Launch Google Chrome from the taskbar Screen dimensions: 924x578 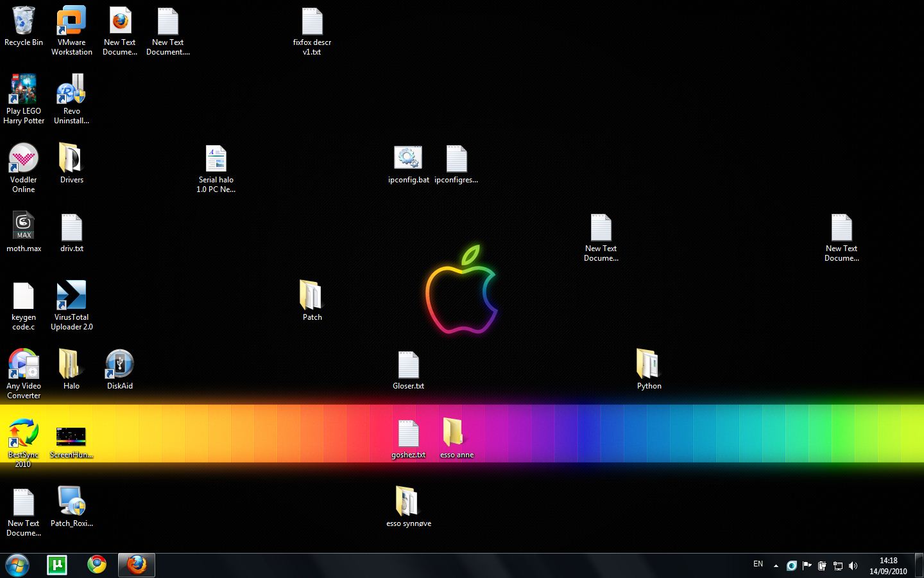[x=97, y=565]
